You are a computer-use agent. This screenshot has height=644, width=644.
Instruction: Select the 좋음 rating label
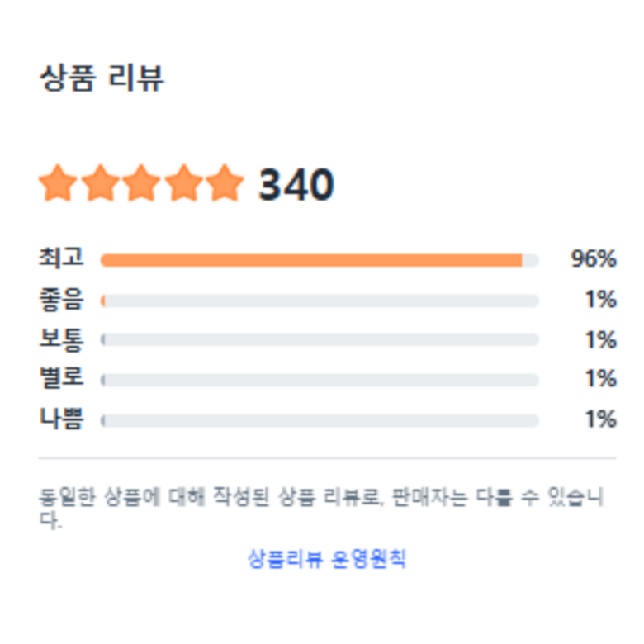pos(61,299)
